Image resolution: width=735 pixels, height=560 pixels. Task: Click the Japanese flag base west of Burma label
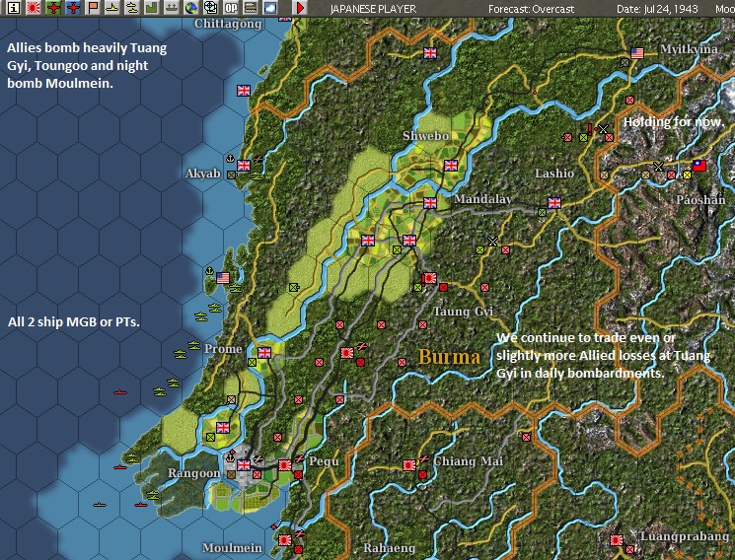click(x=347, y=352)
